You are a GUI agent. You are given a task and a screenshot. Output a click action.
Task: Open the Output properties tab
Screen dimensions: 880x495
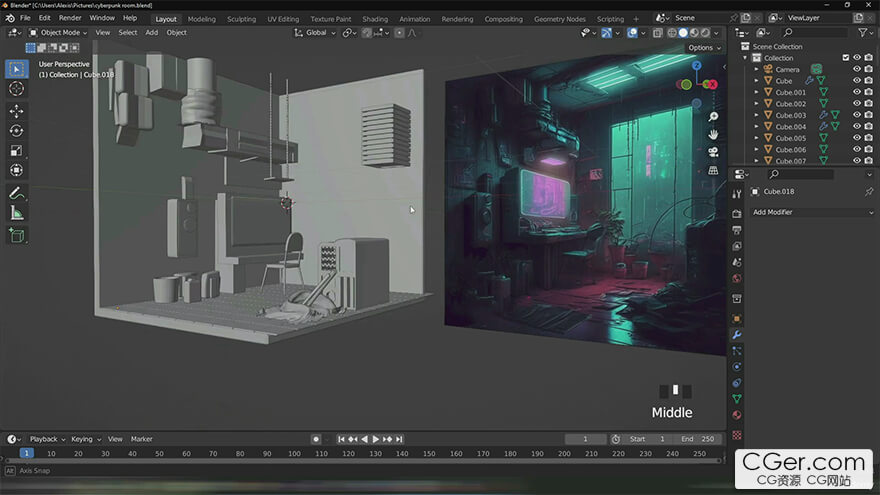(x=737, y=230)
